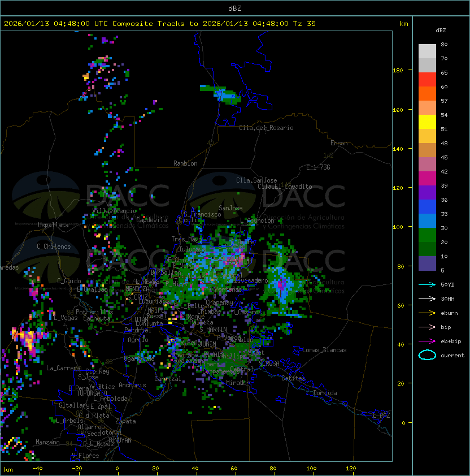Click the '30HM' legend label
The height and width of the screenshot is (476, 470).
click(447, 298)
